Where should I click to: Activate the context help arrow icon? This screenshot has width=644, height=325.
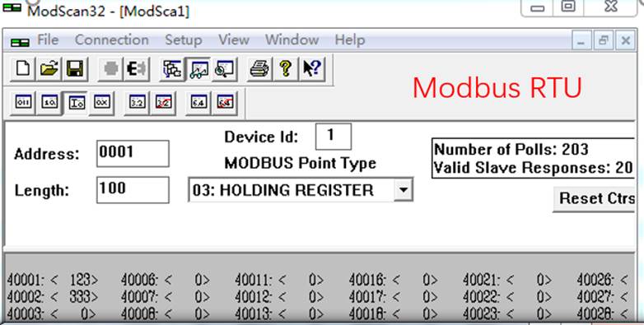[312, 68]
